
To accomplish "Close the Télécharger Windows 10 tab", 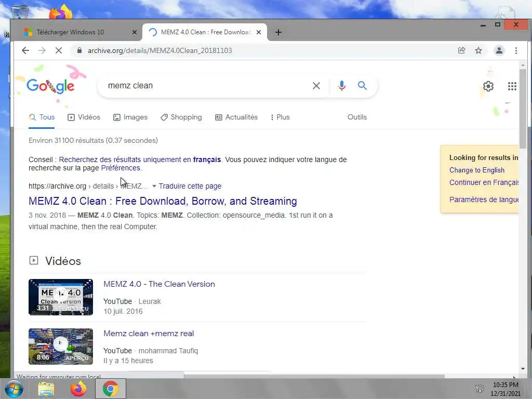I will click(x=135, y=32).
